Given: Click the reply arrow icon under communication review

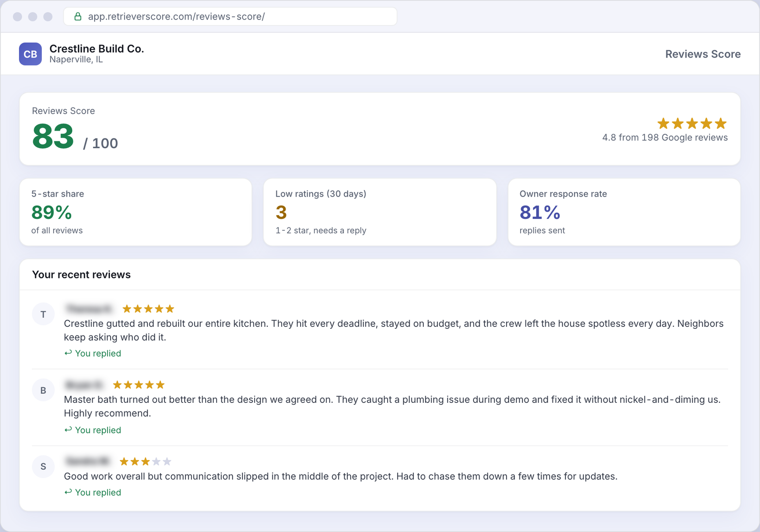Looking at the screenshot, I should [68, 492].
